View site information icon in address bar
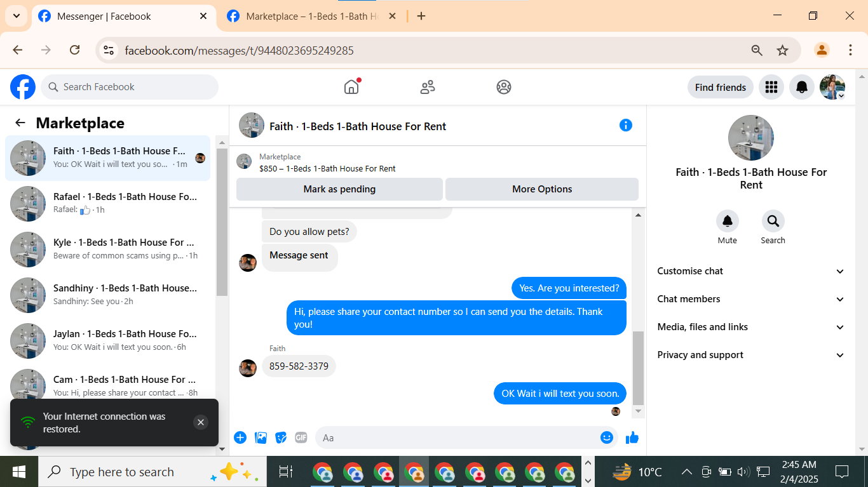This screenshot has height=487, width=868. 109,50
